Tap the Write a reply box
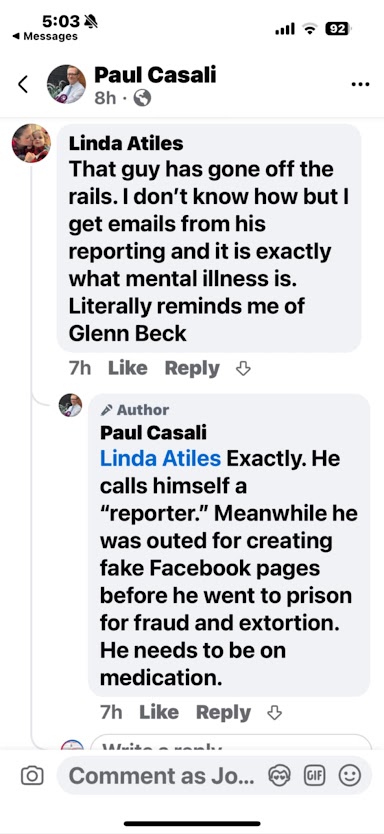384x834 pixels. pyautogui.click(x=231, y=744)
